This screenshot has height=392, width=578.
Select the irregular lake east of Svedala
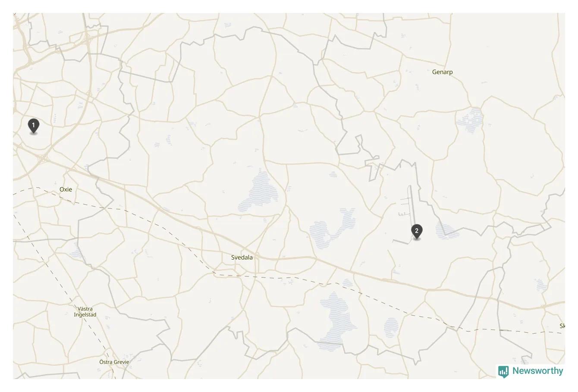(331, 229)
